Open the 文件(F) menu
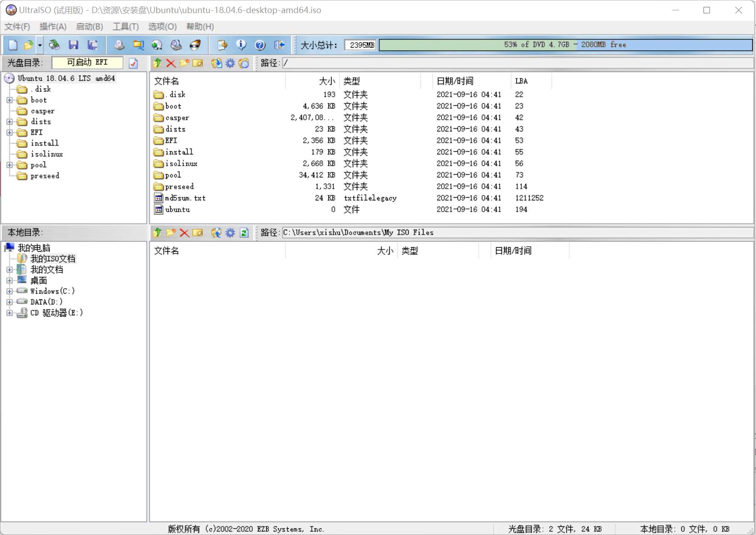Viewport: 756px width, 535px height. (17, 27)
